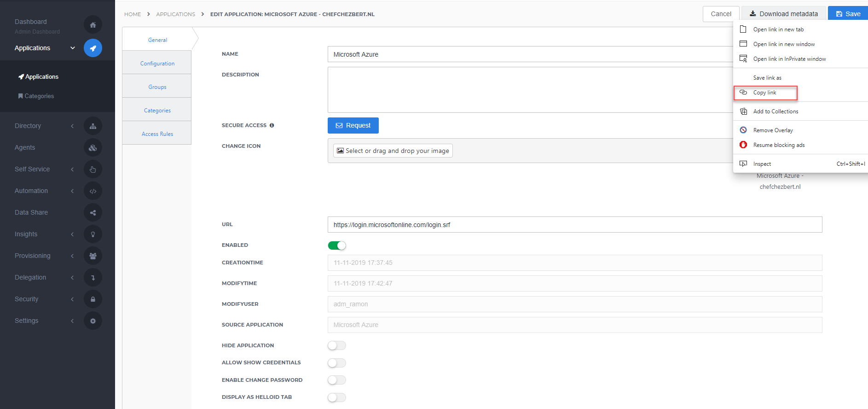Viewport: 868px width, 409px height.
Task: Collapse the Applications sidebar menu chevron
Action: point(72,48)
